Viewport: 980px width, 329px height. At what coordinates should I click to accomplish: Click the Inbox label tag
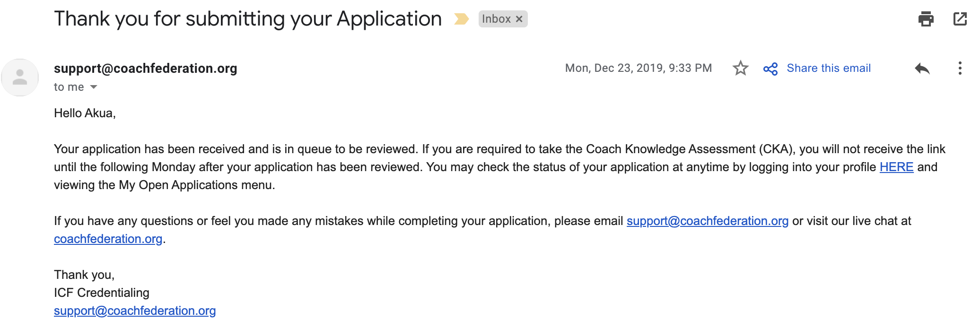(496, 19)
